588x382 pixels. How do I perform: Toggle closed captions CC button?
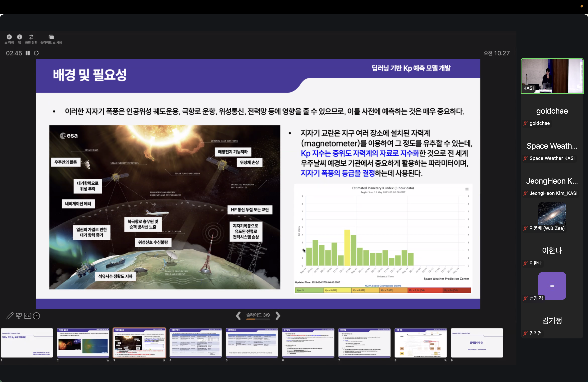[x=28, y=316]
